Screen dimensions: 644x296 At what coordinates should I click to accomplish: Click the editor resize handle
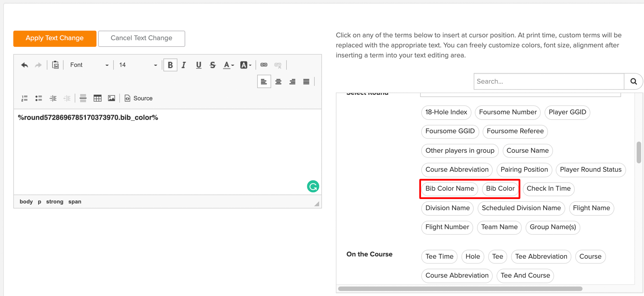317,204
